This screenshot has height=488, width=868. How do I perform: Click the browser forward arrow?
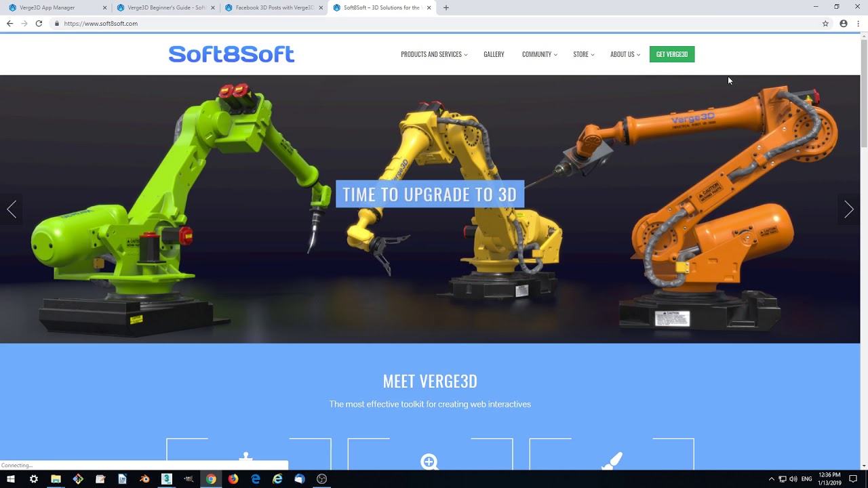[24, 23]
